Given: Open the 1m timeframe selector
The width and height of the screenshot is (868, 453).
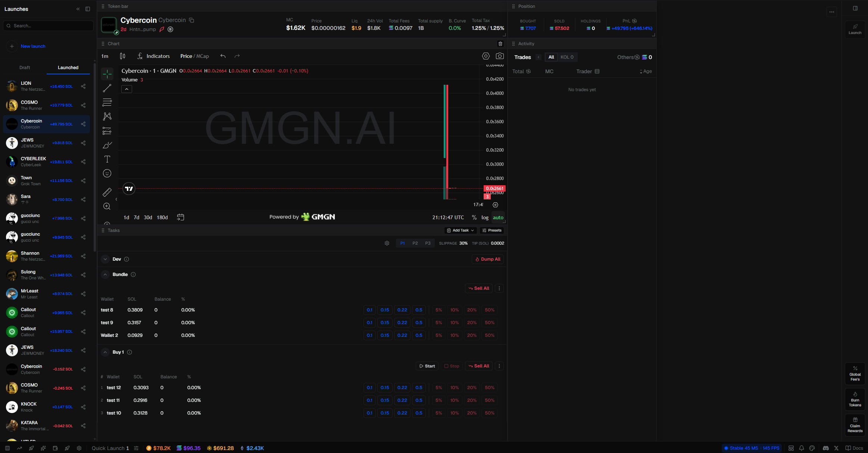Looking at the screenshot, I should pyautogui.click(x=105, y=56).
